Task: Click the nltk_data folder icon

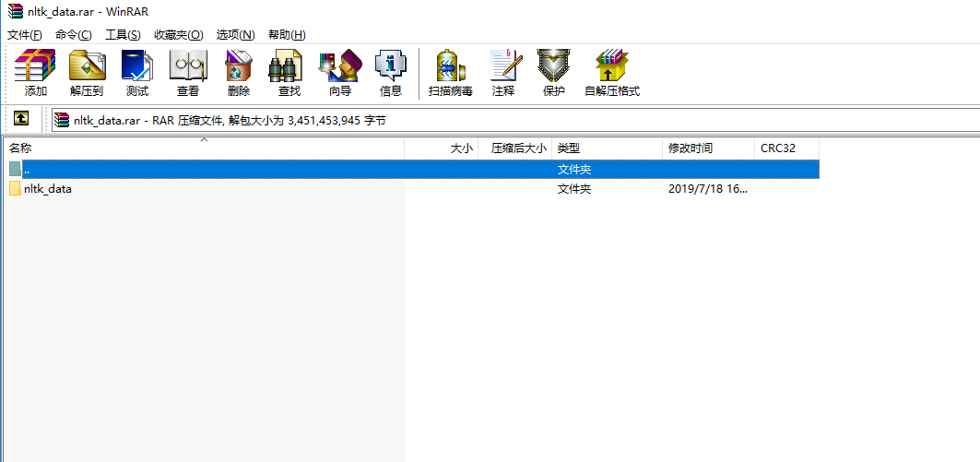Action: click(x=15, y=188)
